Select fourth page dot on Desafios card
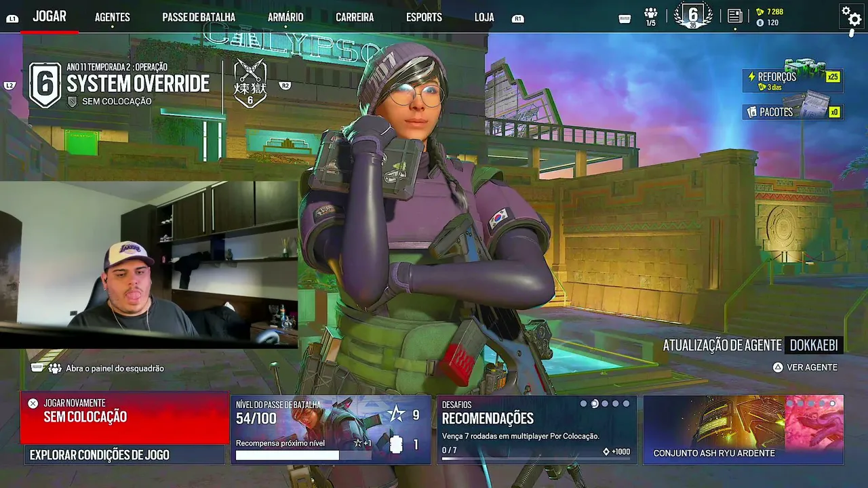 [616, 404]
